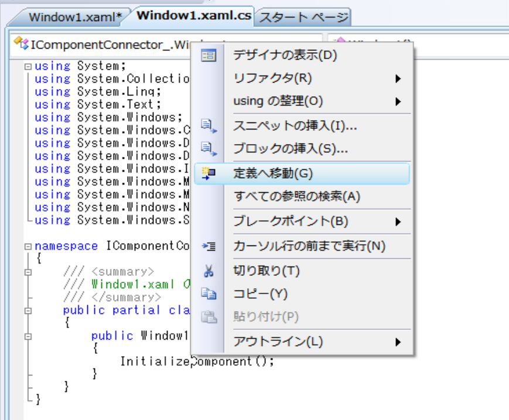The height and width of the screenshot is (420, 509).
Task: Switch to the スタート ページ tab
Action: (303, 17)
